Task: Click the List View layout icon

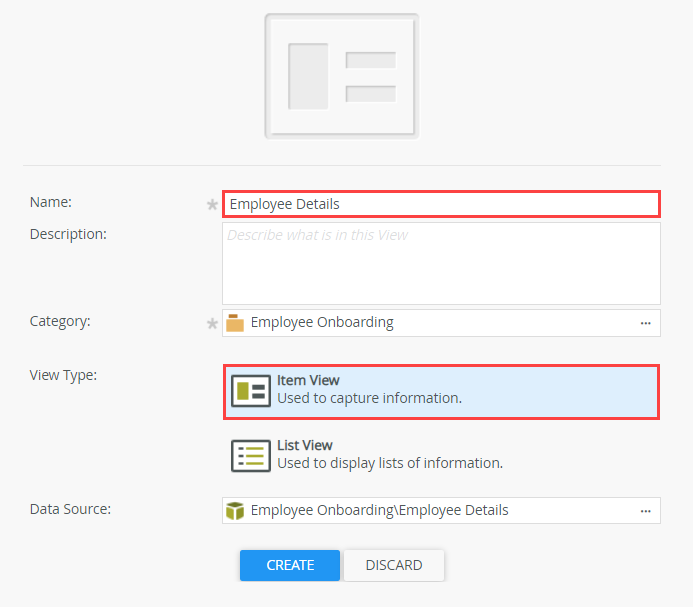Action: point(251,455)
